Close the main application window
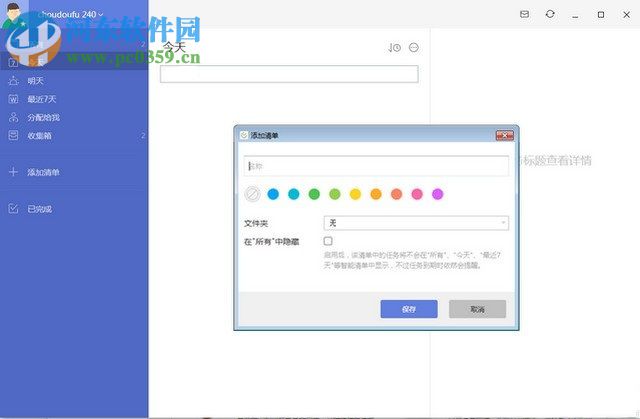This screenshot has width=640, height=419. [627, 15]
